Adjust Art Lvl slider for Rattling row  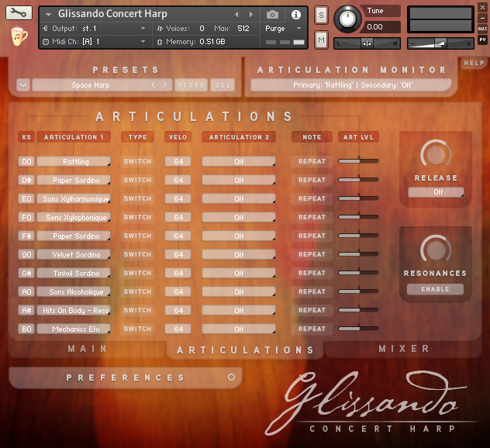pos(358,161)
